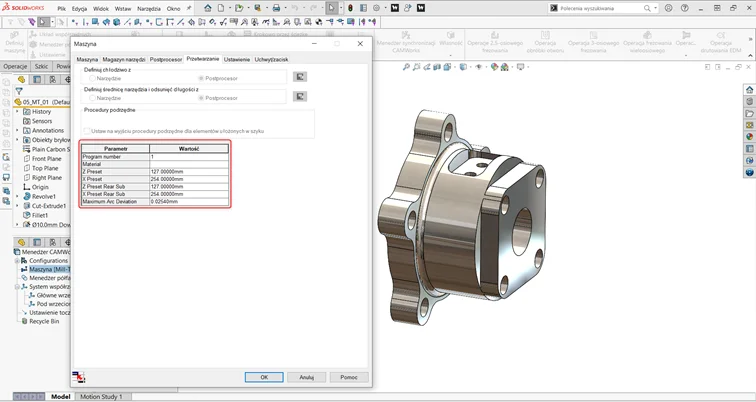
Task: Click the Pomoc button
Action: pos(349,377)
